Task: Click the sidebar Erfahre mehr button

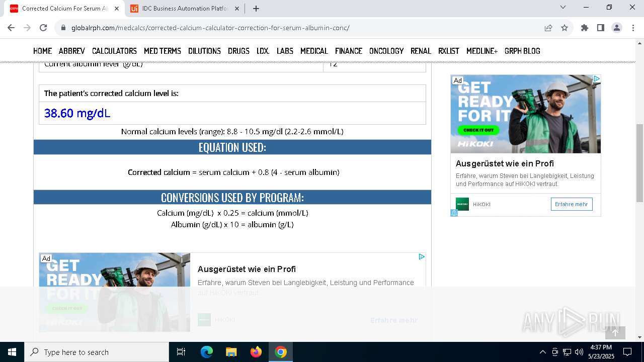Action: [572, 204]
